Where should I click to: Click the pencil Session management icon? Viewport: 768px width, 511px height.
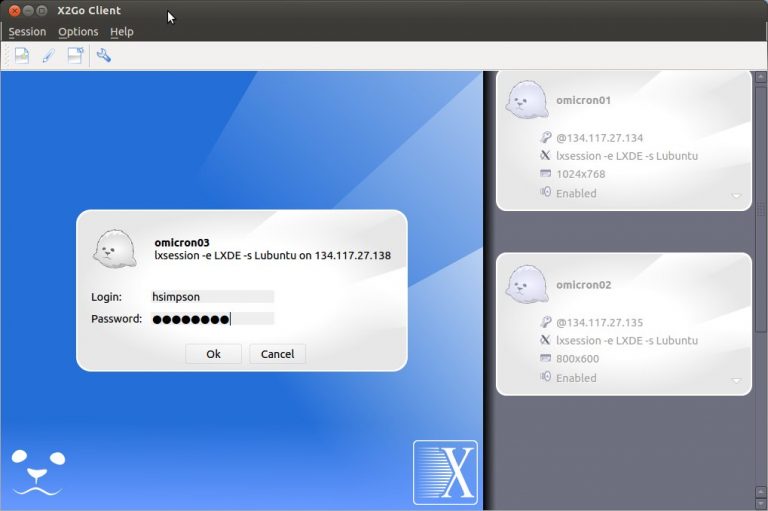coord(48,56)
